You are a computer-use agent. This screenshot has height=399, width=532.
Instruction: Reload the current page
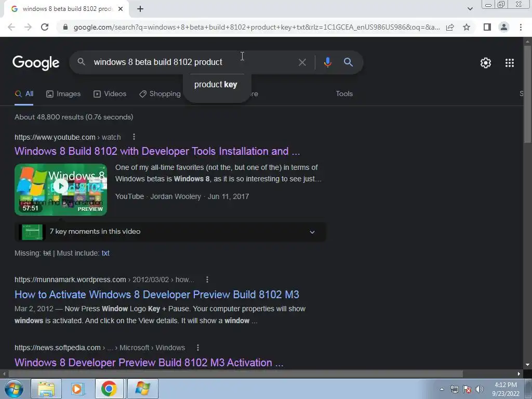pos(45,27)
